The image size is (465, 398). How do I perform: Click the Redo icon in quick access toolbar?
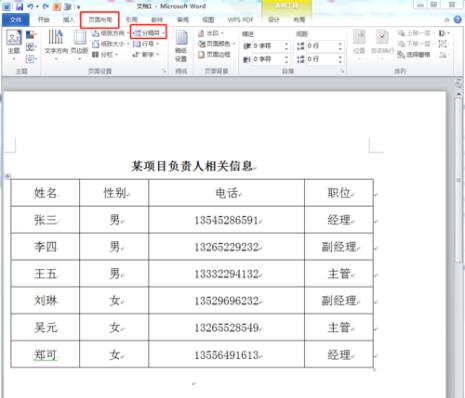(x=46, y=6)
